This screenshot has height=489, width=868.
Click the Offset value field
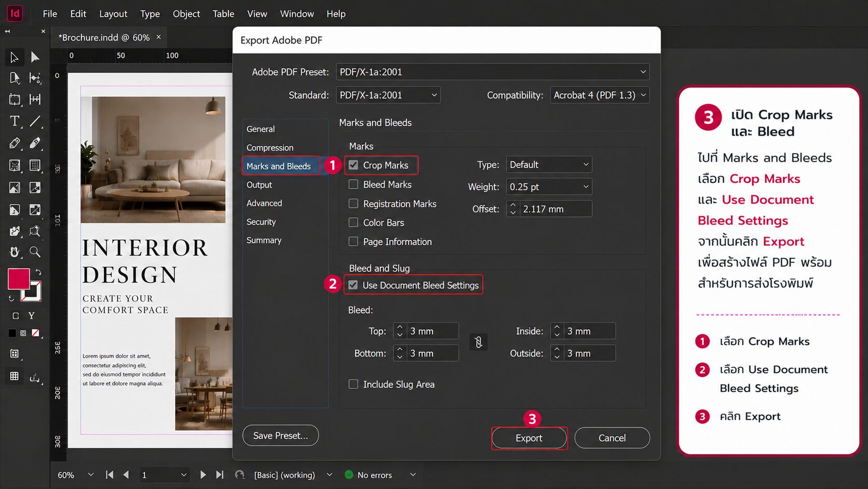555,209
